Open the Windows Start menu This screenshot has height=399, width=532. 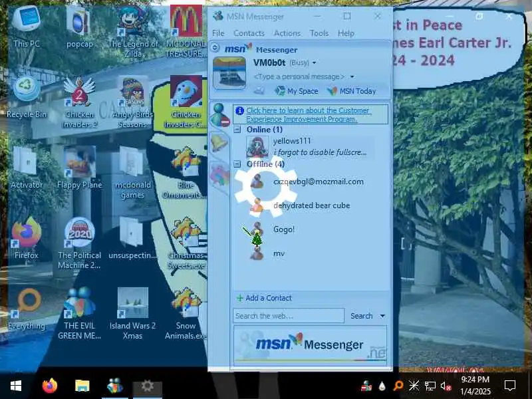(15, 386)
